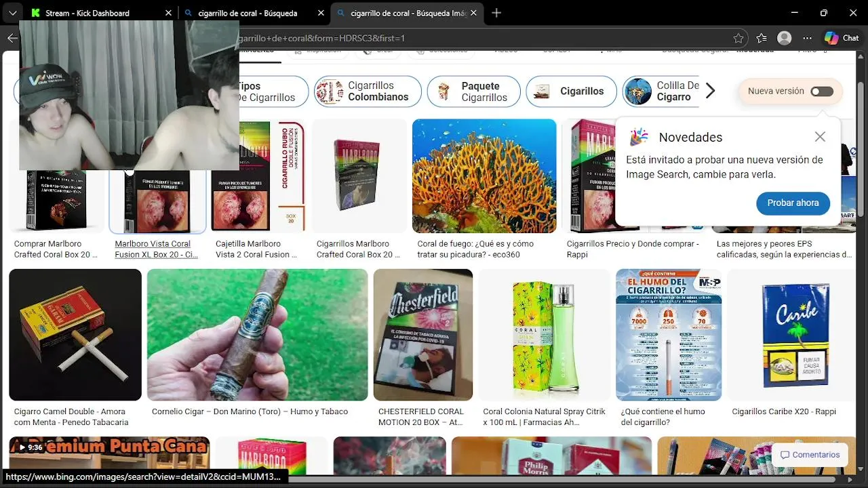Open the Coral de fuego reef image
Image resolution: width=868 pixels, height=488 pixels.
click(484, 176)
